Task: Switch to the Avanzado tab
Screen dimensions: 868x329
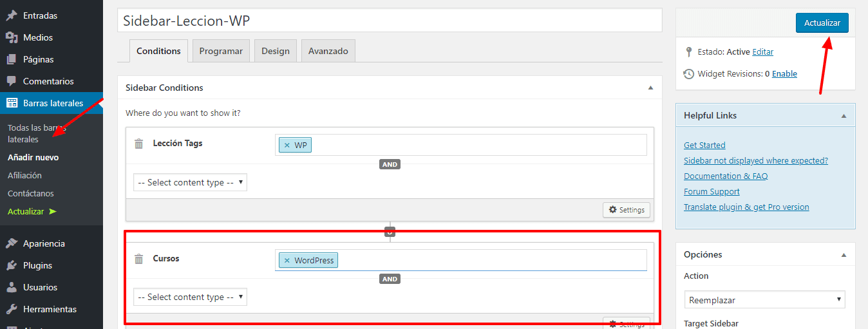Action: [328, 51]
